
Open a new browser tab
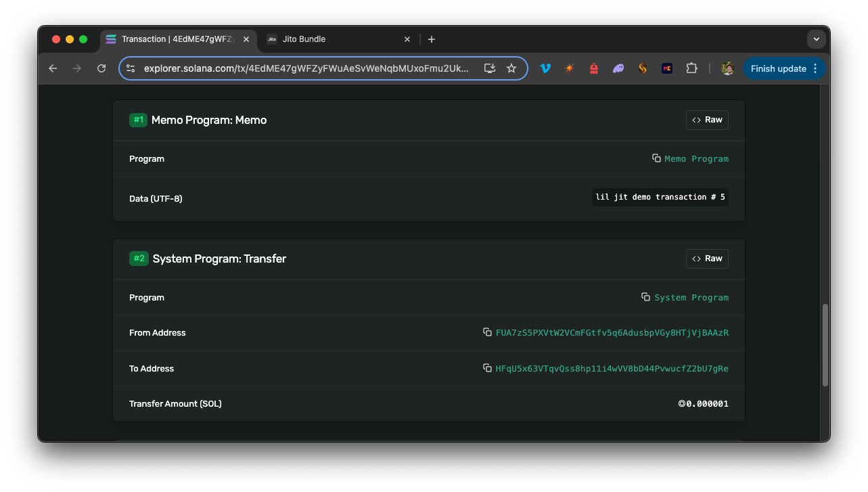[432, 39]
